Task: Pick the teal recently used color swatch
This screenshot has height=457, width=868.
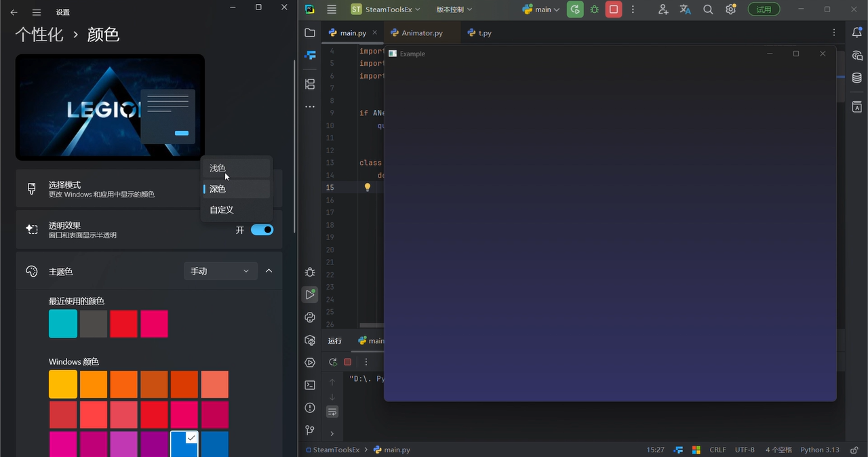Action: click(x=63, y=324)
